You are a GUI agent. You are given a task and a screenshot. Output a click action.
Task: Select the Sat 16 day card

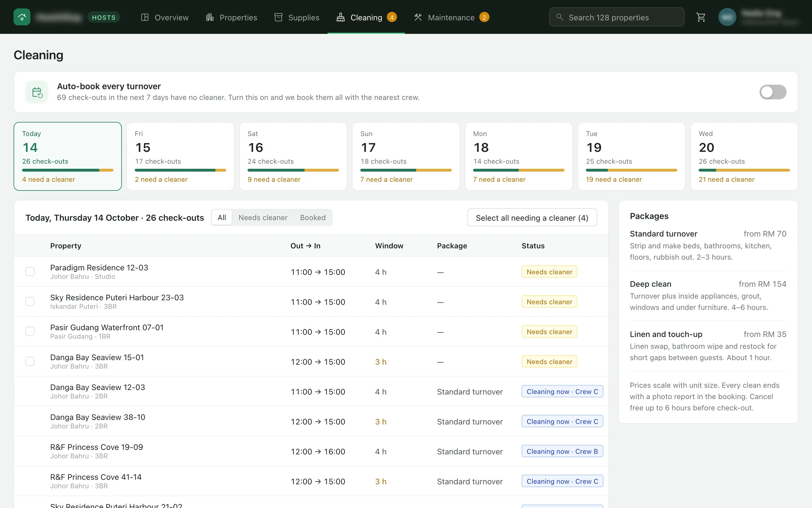coord(293,156)
